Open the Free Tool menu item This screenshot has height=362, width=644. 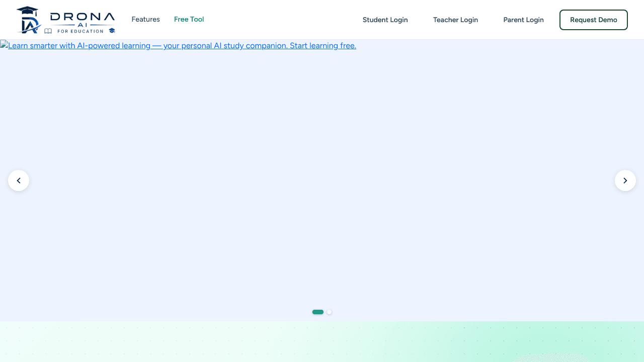189,20
